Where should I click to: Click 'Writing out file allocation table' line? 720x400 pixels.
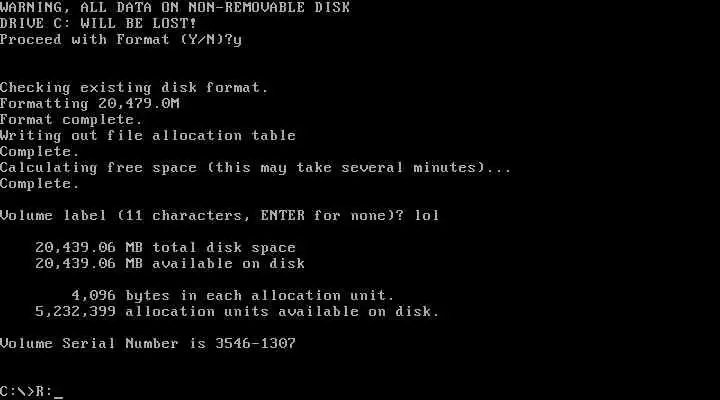(x=148, y=136)
